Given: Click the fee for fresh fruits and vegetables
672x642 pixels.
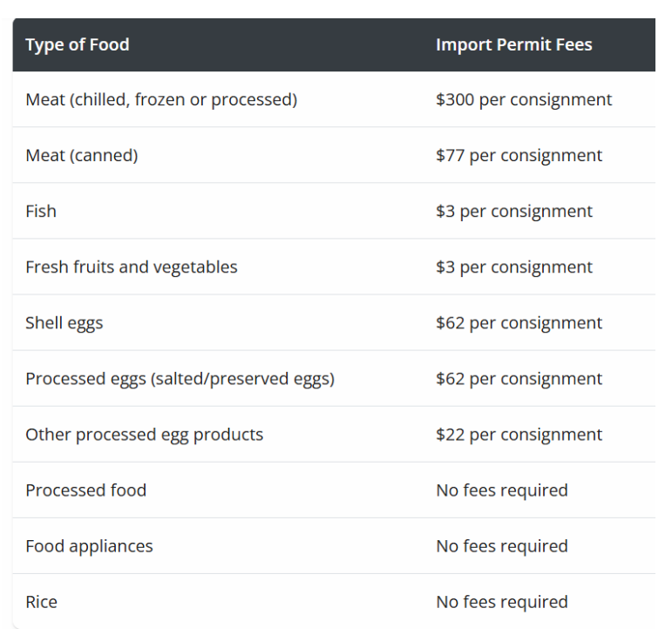Looking at the screenshot, I should pos(514,267).
